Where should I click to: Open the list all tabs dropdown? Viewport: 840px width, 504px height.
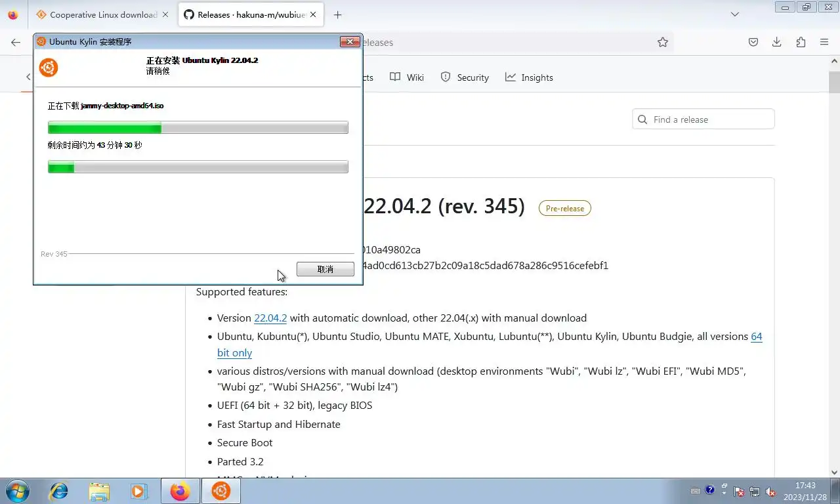(735, 14)
